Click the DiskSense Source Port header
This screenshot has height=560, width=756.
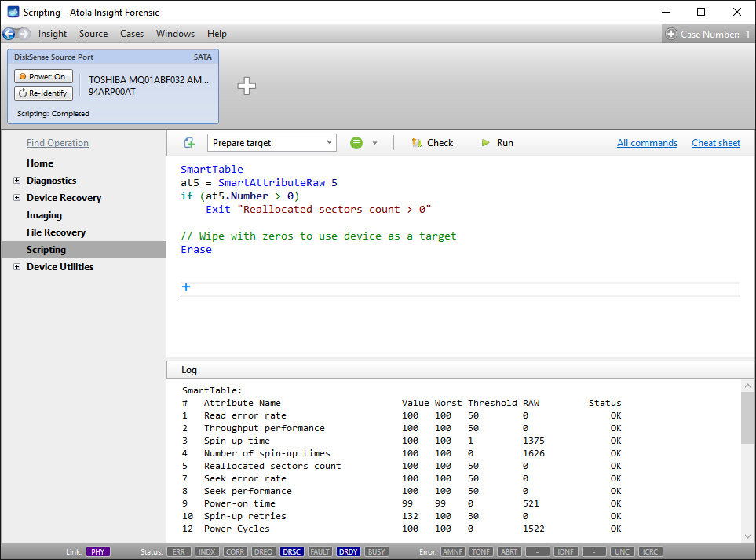point(113,57)
